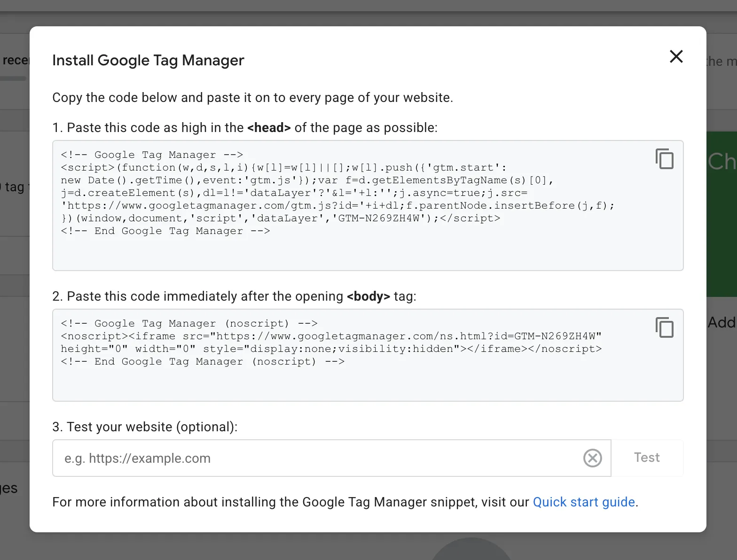Close the Install Google Tag Manager dialog
This screenshot has height=560, width=737.
point(676,56)
